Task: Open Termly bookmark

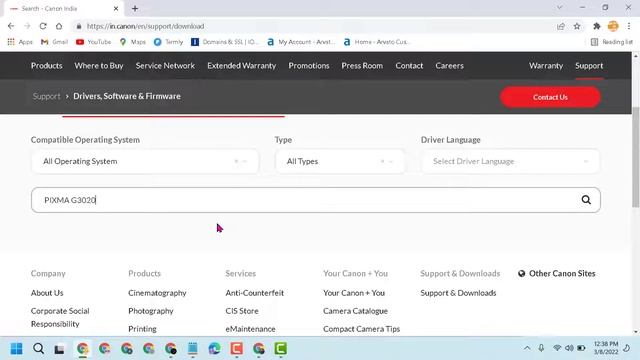Action: click(x=168, y=42)
